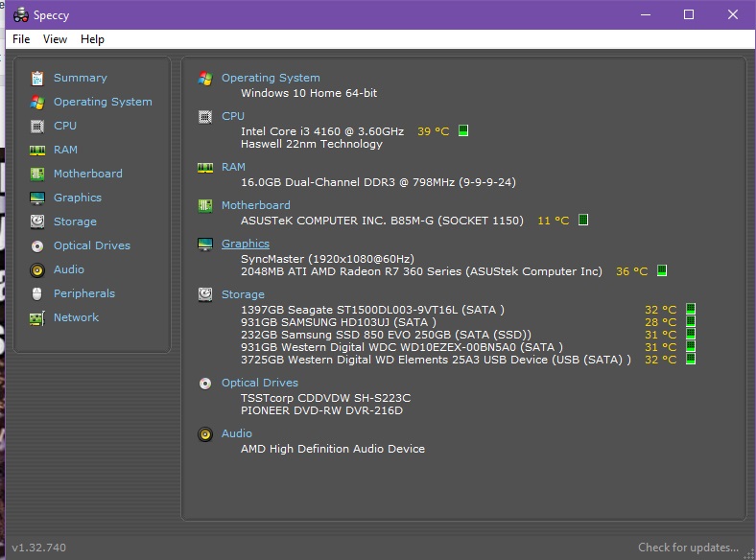The width and height of the screenshot is (756, 560).
Task: Click the Summary clipboard icon in sidebar
Action: [37, 78]
